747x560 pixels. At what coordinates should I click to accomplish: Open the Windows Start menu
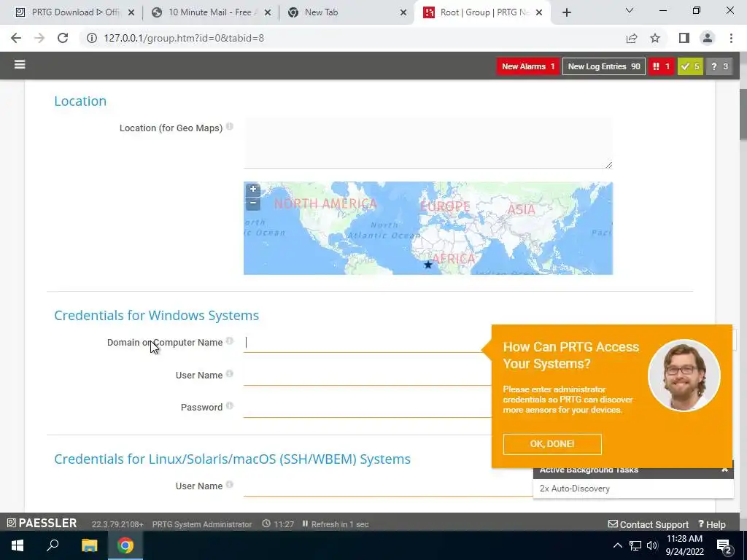coord(18,545)
